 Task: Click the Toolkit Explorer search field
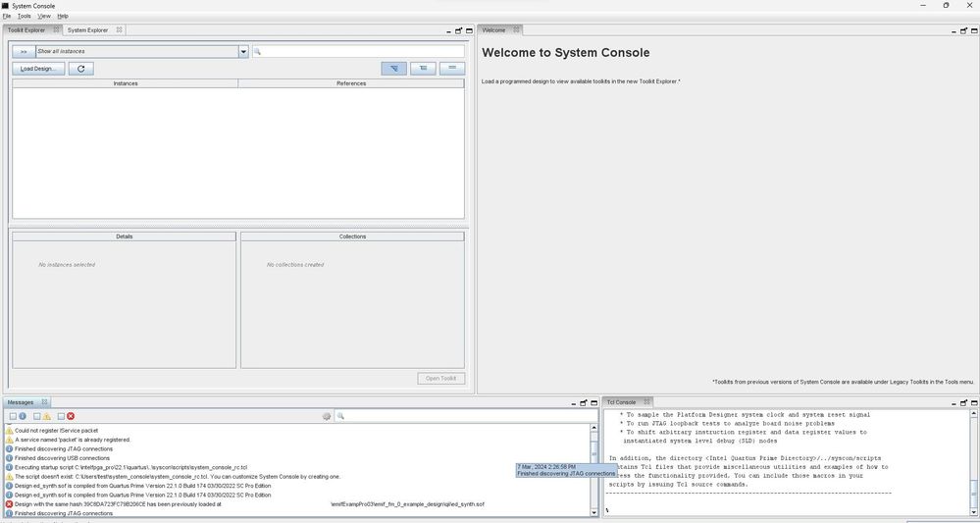[359, 52]
